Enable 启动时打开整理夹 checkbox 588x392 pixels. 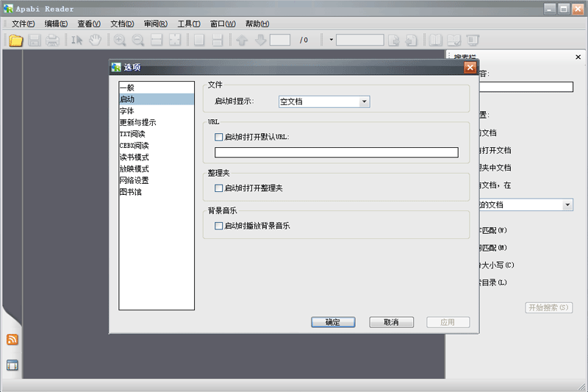[218, 188]
